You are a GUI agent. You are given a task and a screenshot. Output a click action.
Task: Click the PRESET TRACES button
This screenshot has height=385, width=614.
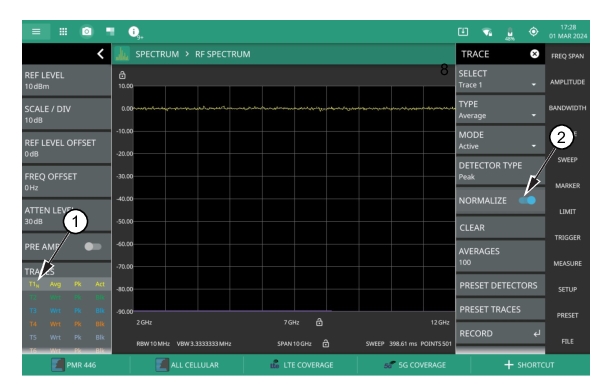(500, 309)
